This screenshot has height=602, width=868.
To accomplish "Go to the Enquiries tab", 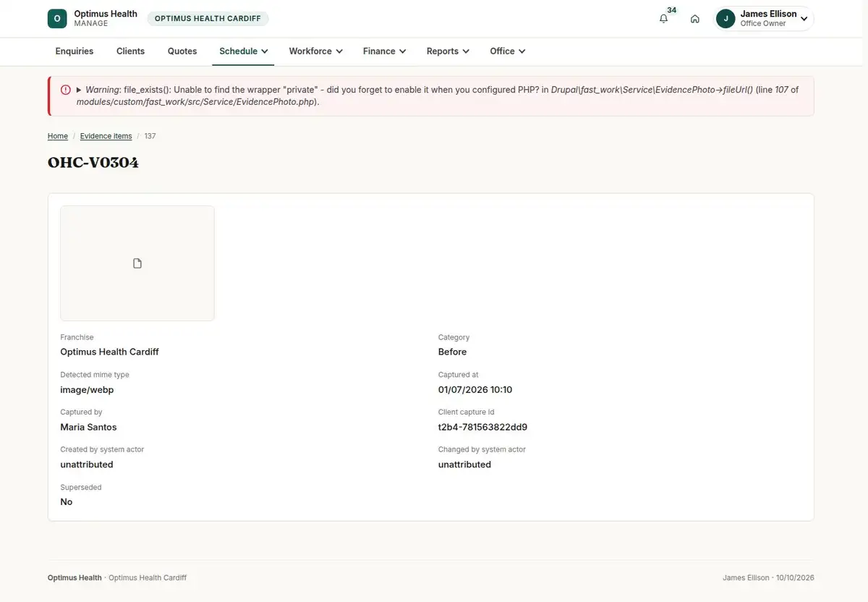I will click(75, 51).
